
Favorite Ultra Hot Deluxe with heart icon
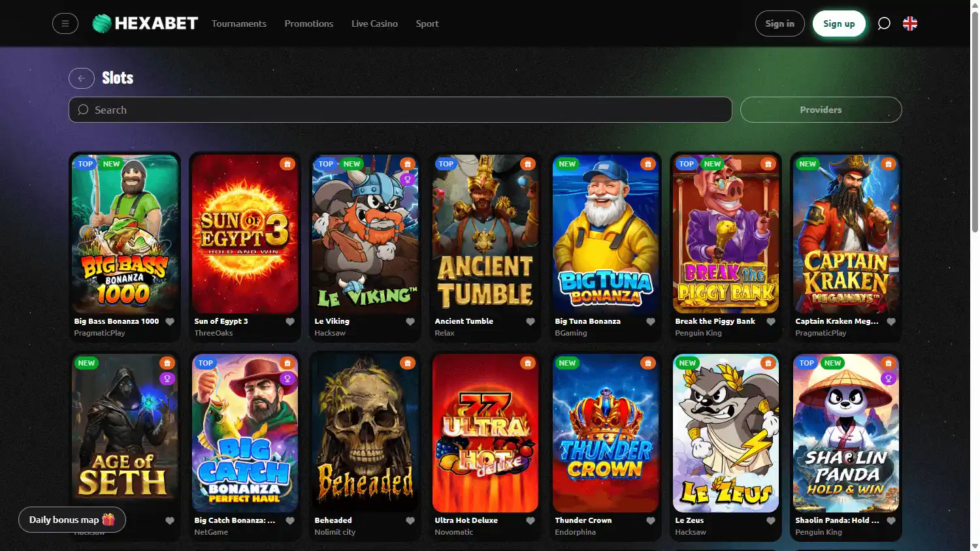click(x=531, y=521)
